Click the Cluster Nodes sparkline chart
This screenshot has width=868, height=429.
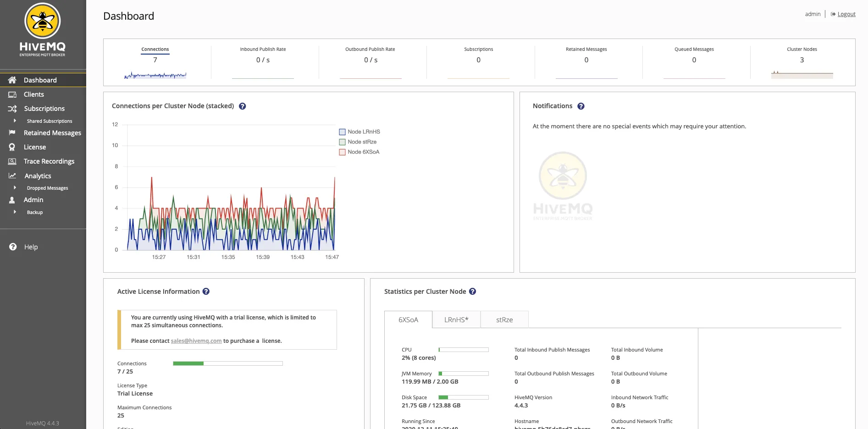click(x=802, y=74)
